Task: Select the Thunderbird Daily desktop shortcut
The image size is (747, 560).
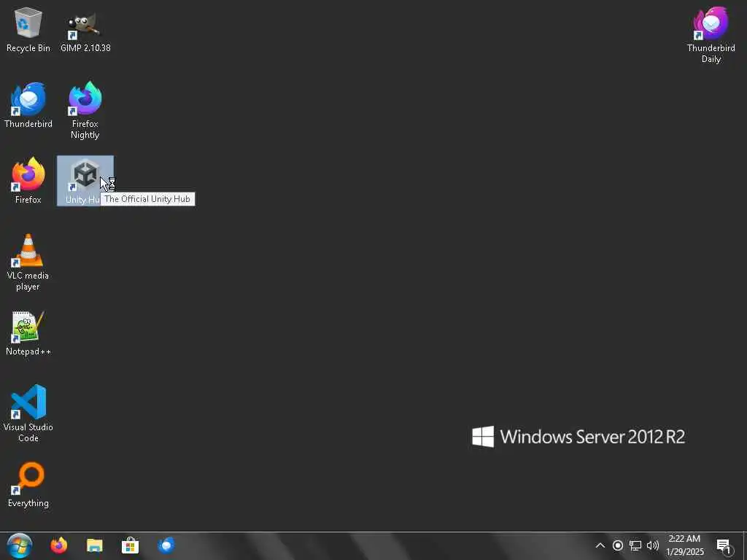Action: click(711, 35)
